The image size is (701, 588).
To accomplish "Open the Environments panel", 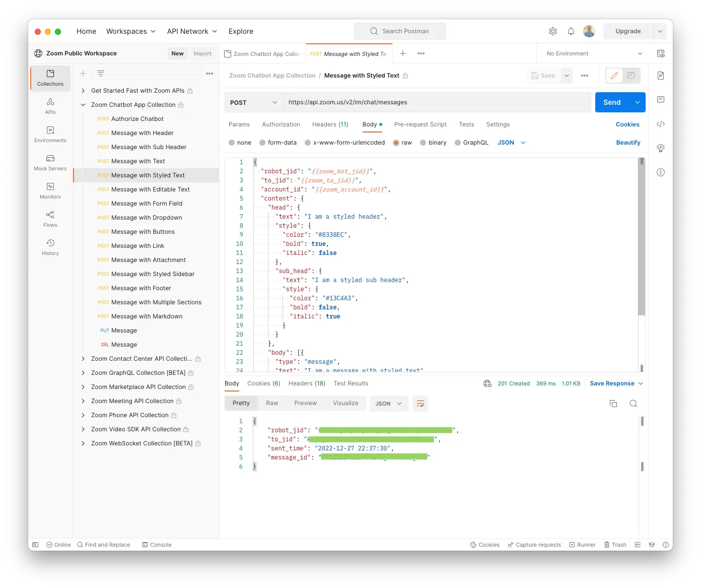I will [50, 134].
